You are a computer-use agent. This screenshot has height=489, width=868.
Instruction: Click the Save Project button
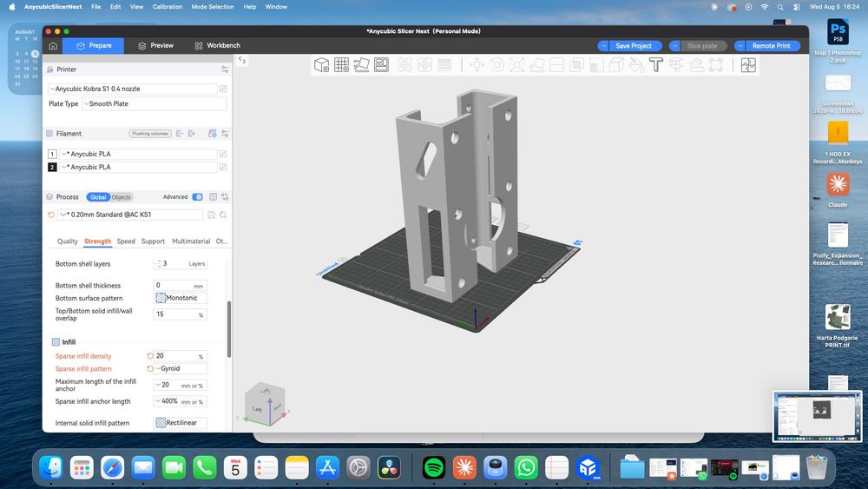(635, 46)
